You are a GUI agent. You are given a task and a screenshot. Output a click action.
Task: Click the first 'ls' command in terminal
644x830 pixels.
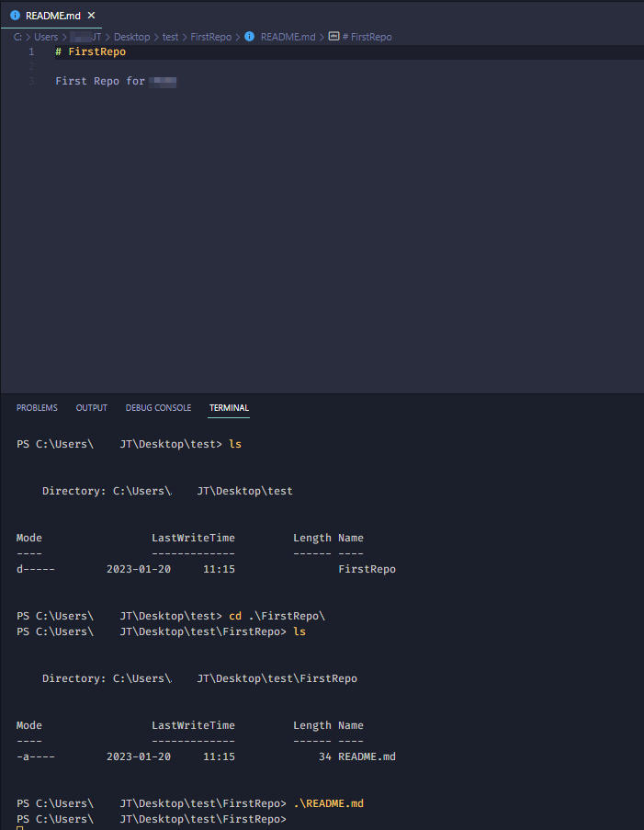point(235,444)
